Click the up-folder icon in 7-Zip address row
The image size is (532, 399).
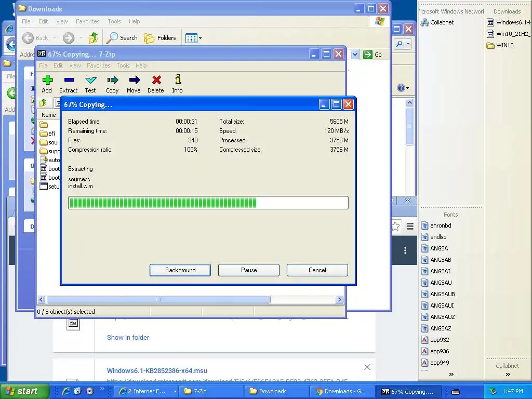coord(43,102)
